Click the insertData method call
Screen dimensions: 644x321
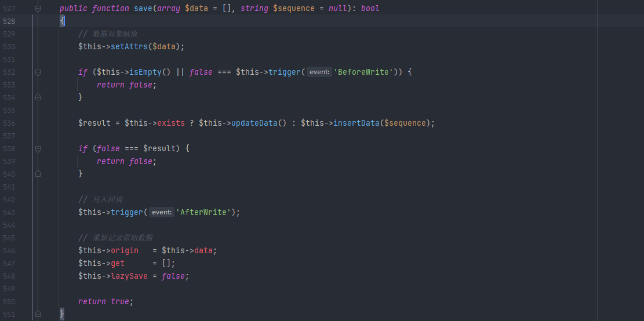click(356, 123)
